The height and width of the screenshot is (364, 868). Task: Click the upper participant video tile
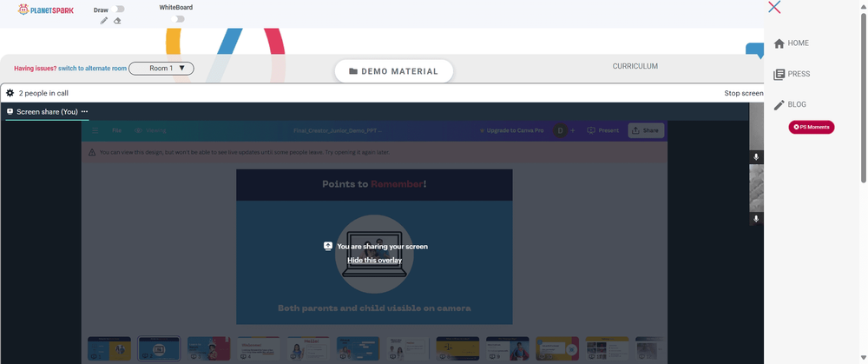pyautogui.click(x=756, y=133)
